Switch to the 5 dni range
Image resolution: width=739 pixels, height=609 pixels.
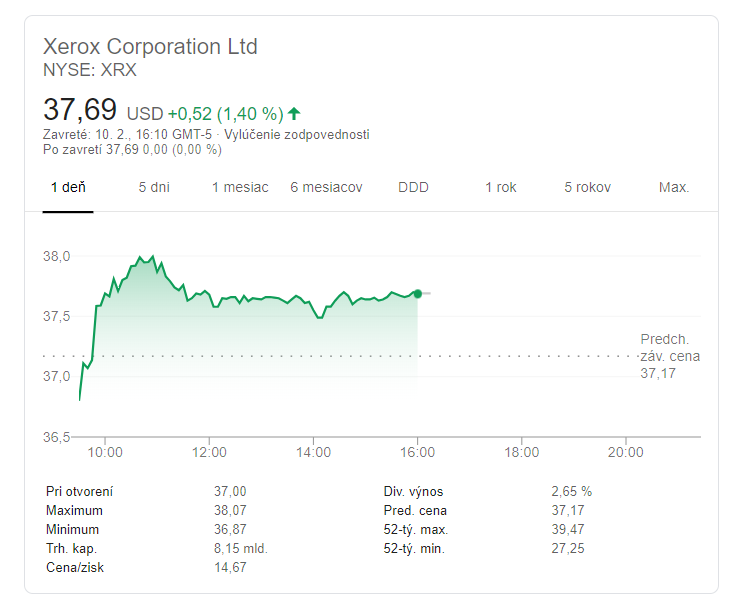point(154,188)
